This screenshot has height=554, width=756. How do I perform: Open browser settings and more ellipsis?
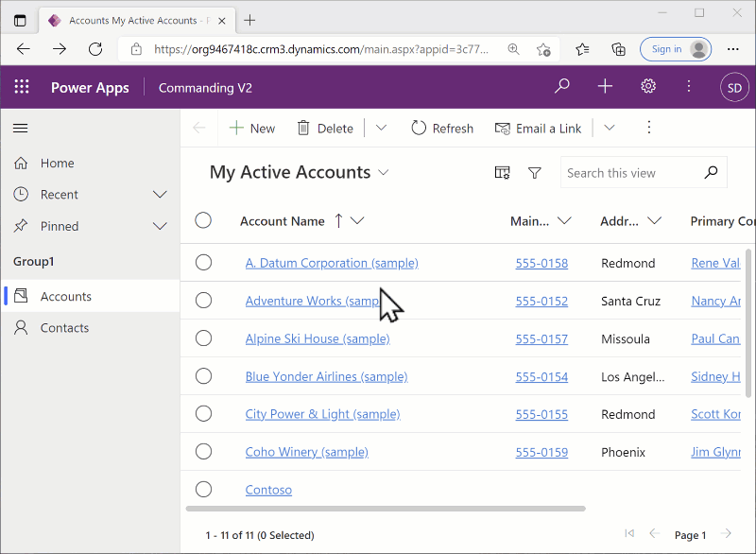[733, 49]
